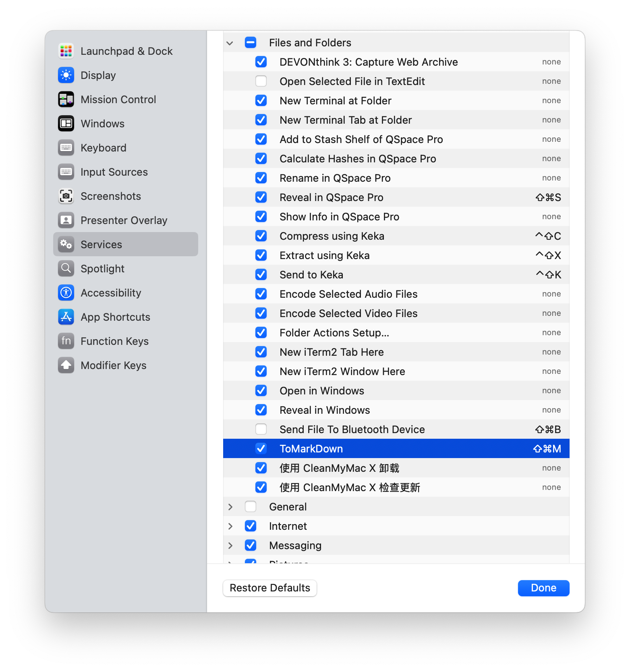
Task: Expand the Messaging services group
Action: [230, 545]
